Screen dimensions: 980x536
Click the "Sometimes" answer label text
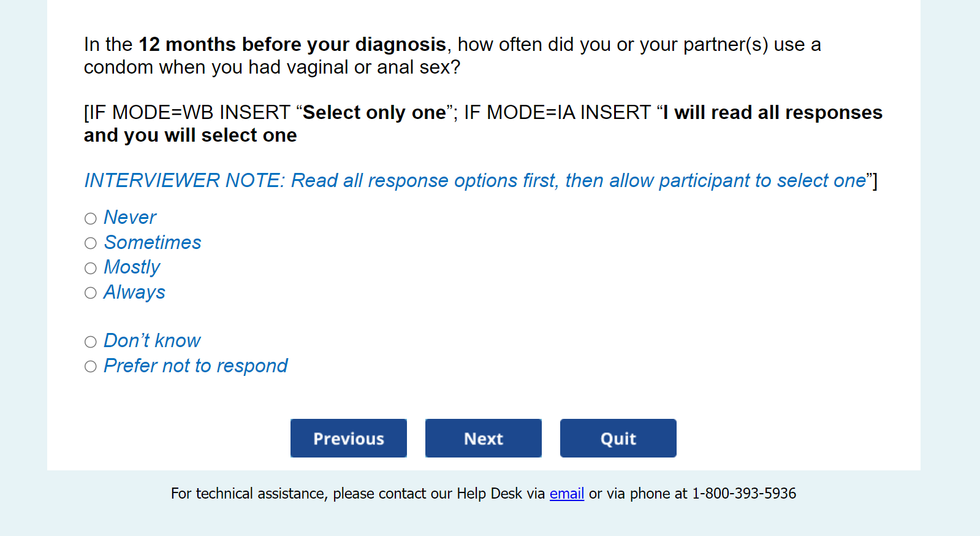coord(153,243)
